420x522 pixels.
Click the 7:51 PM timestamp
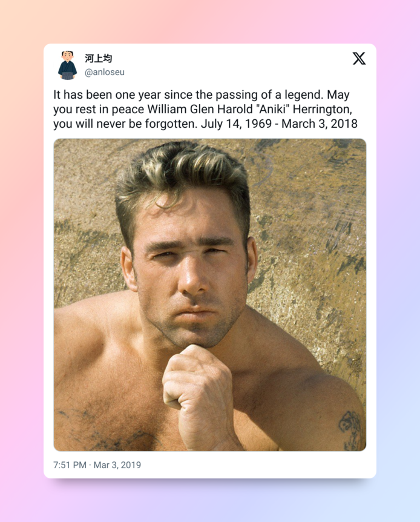(70, 464)
